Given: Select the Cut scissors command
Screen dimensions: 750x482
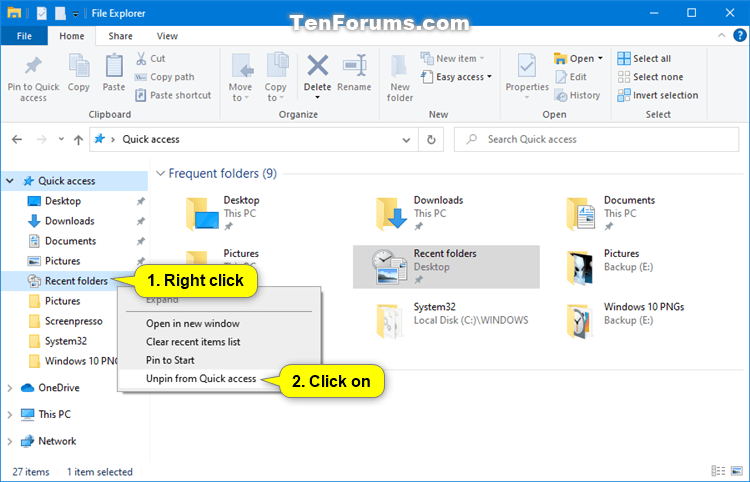Looking at the screenshot, I should click(x=150, y=58).
